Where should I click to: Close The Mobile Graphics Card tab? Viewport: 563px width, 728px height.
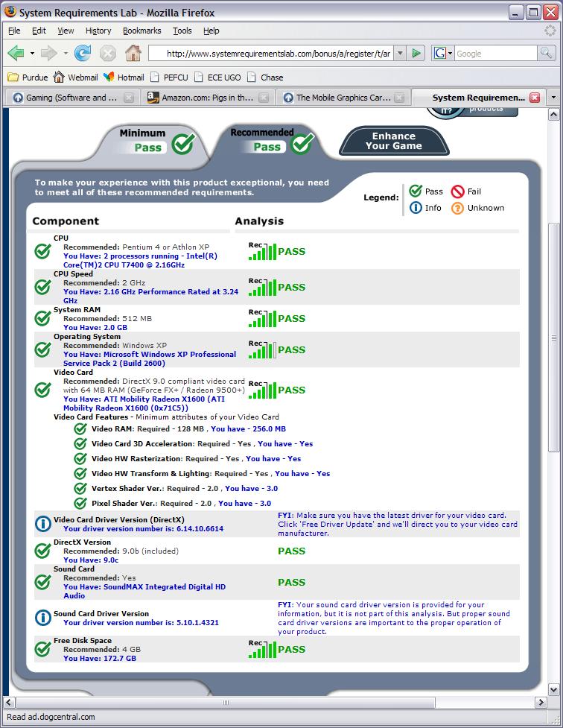[x=398, y=98]
